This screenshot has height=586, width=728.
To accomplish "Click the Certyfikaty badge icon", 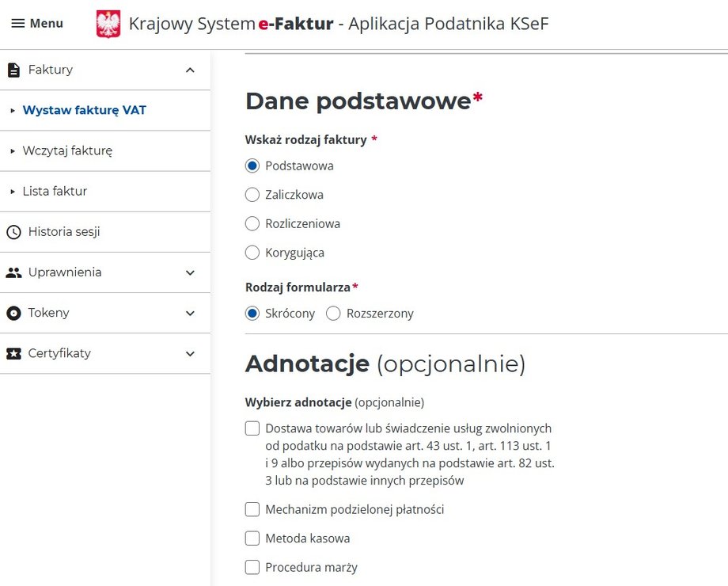I will (x=13, y=353).
